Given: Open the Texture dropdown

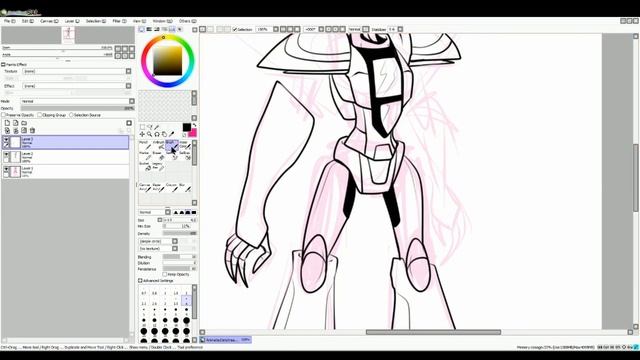Looking at the screenshot, I should (x=129, y=71).
